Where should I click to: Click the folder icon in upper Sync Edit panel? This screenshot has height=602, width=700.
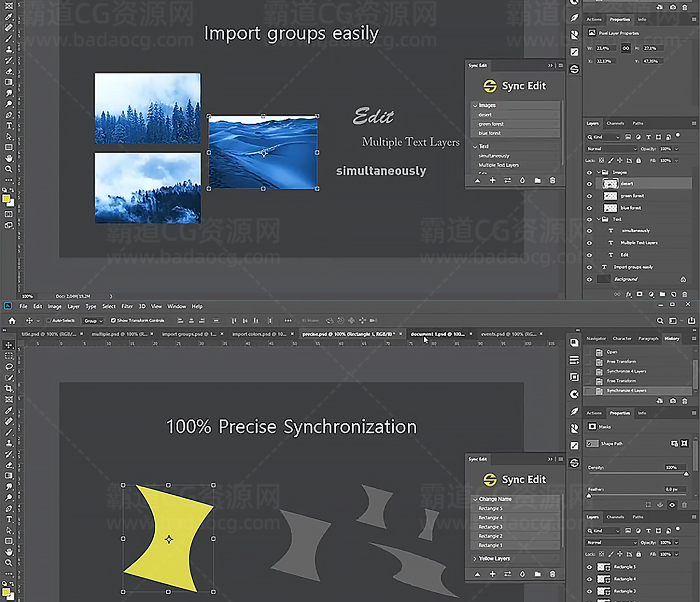coord(537,180)
